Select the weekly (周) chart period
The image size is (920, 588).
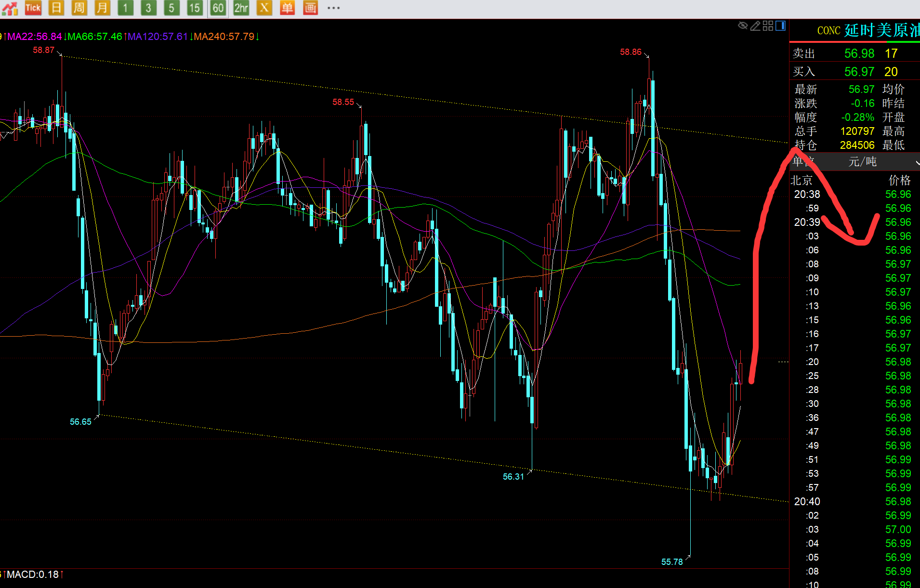[79, 8]
